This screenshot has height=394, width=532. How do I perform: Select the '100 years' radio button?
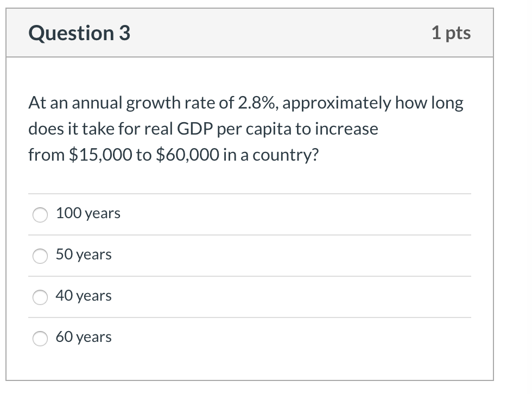[40, 215]
